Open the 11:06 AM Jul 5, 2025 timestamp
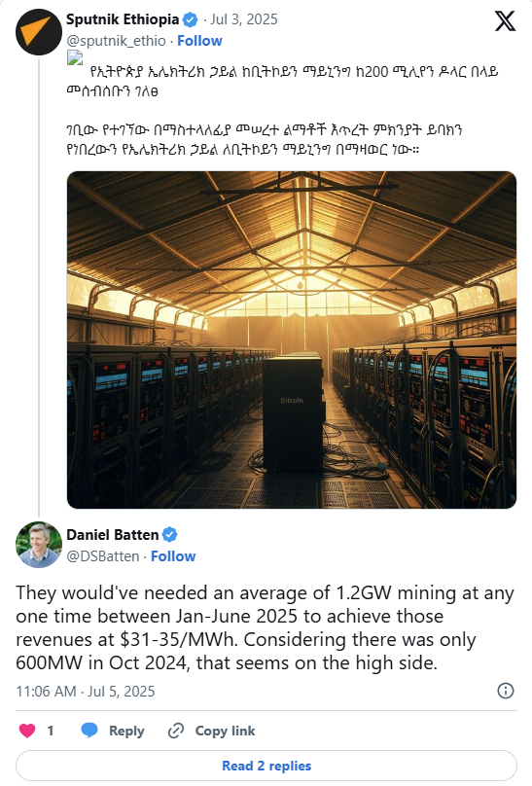The width and height of the screenshot is (532, 786). click(86, 692)
